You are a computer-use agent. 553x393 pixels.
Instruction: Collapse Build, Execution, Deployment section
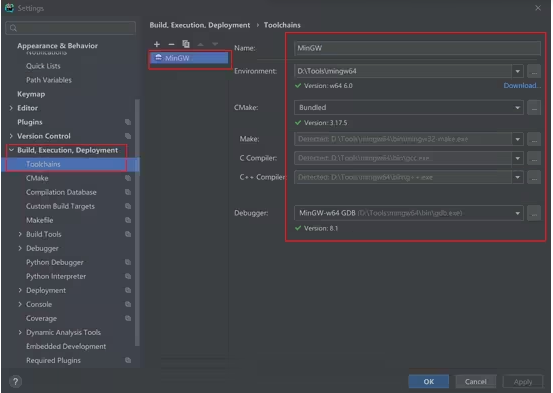click(x=11, y=150)
